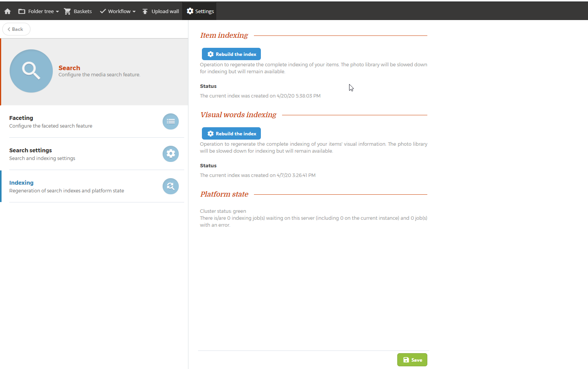Rebuild the index for Visual words indexing
588x369 pixels.
(231, 133)
